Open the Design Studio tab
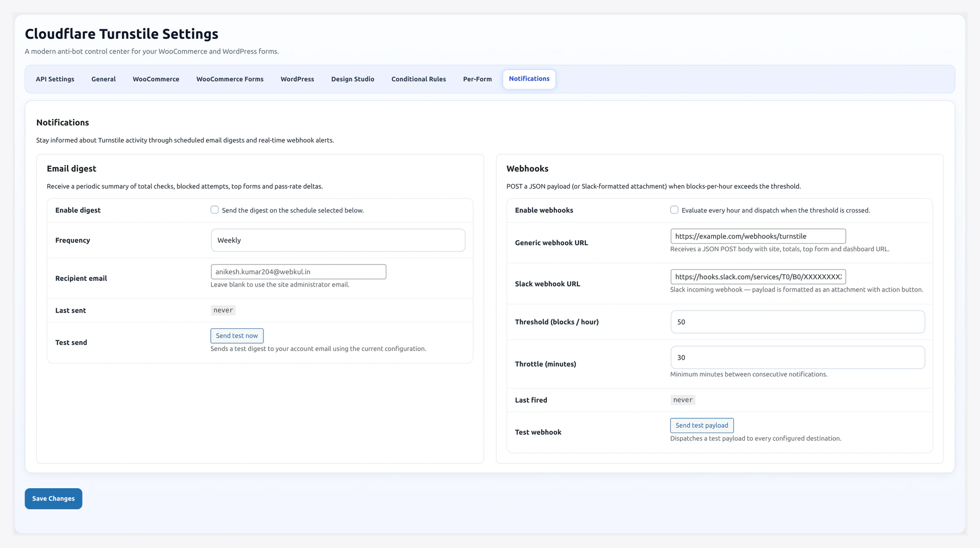The image size is (980, 548). 353,79
